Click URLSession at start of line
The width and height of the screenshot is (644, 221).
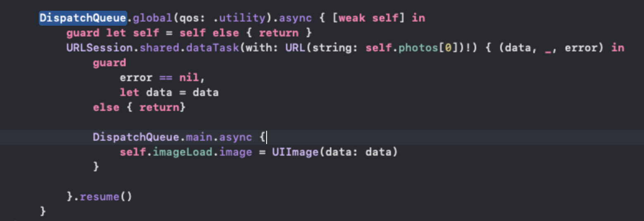(100, 48)
